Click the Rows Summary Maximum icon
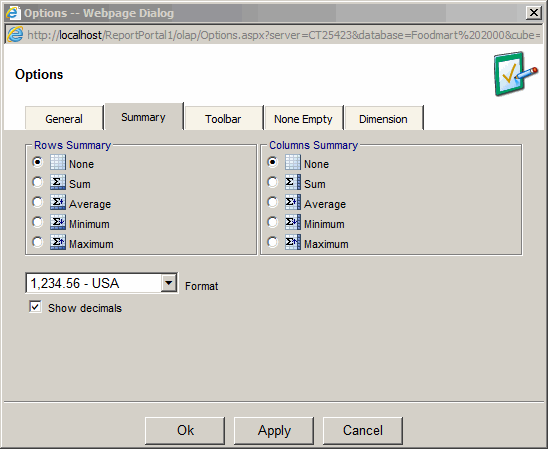Viewport: 548px width, 449px height. 58,242
